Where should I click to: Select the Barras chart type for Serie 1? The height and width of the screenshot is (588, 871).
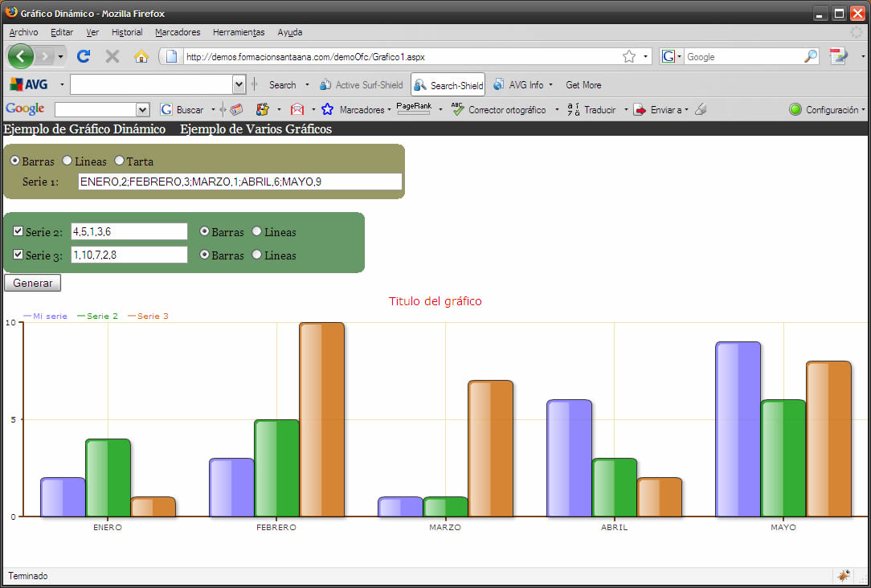click(15, 161)
